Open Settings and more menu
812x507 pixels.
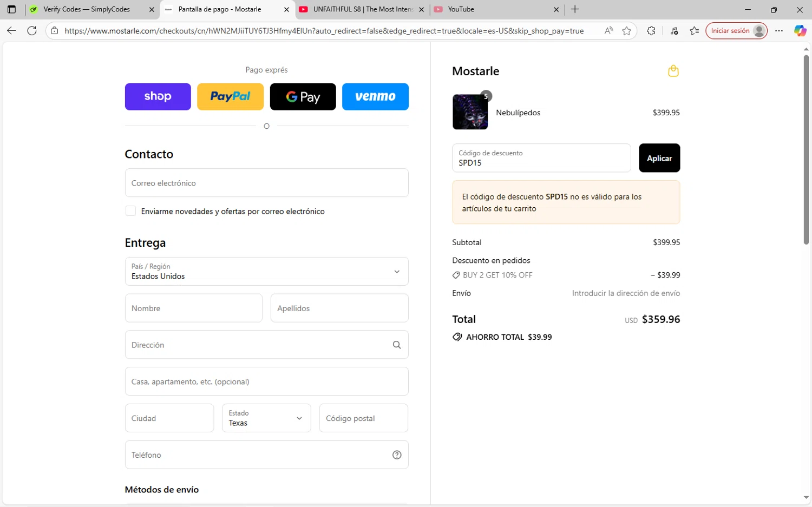779,31
